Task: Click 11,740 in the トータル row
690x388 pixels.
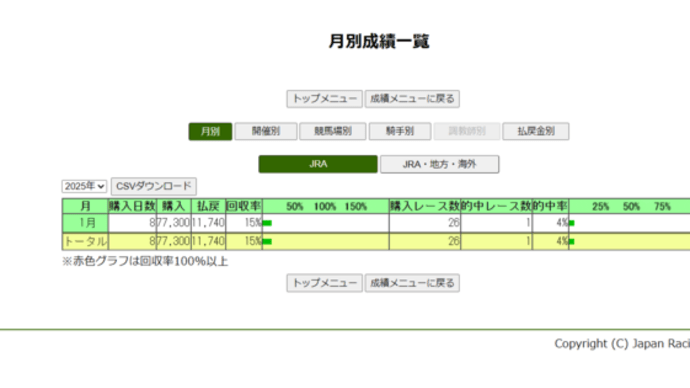Action: 208,241
